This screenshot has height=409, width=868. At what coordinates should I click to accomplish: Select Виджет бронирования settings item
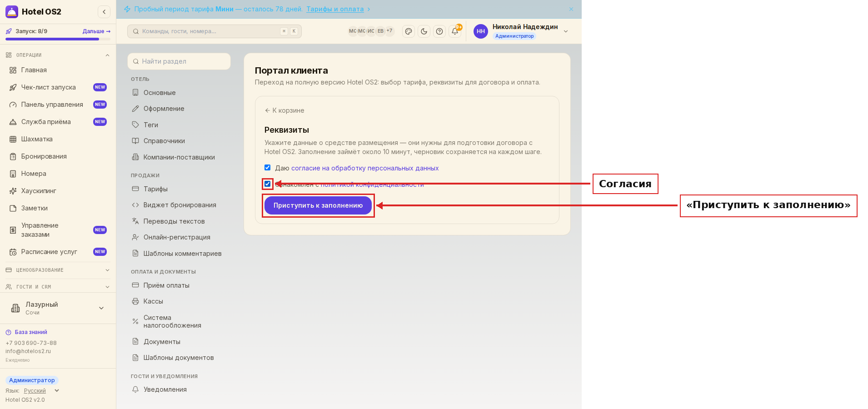tap(179, 205)
